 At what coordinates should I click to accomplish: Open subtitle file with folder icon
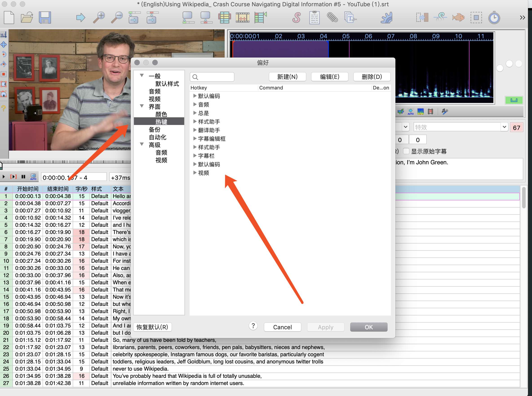[27, 18]
